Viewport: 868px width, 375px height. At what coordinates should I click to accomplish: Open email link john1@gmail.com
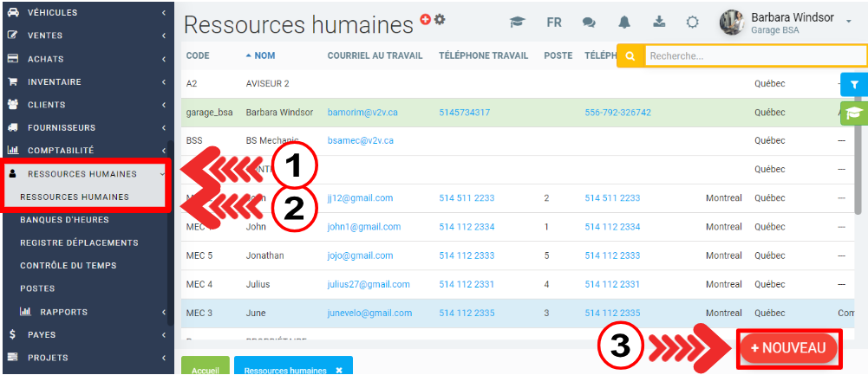363,227
